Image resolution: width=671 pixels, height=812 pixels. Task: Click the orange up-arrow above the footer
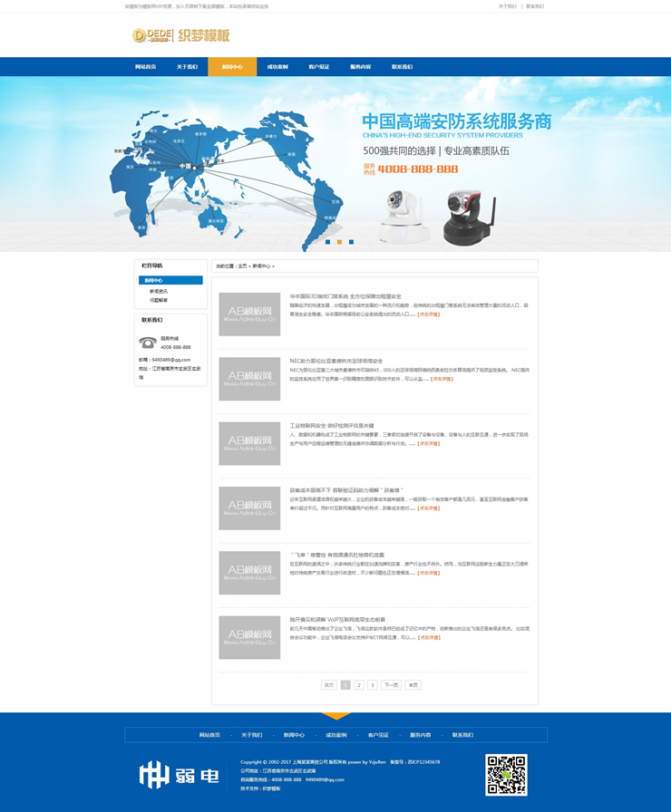336,716
